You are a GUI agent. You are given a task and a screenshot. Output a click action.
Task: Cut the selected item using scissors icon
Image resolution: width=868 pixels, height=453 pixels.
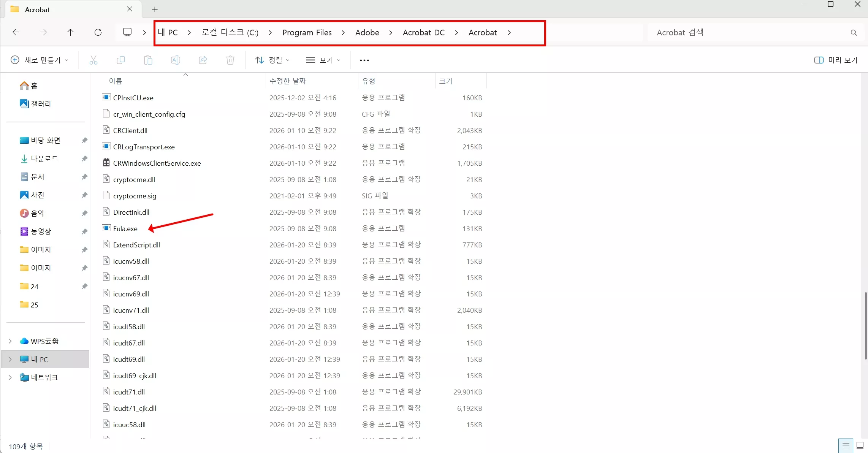click(93, 60)
